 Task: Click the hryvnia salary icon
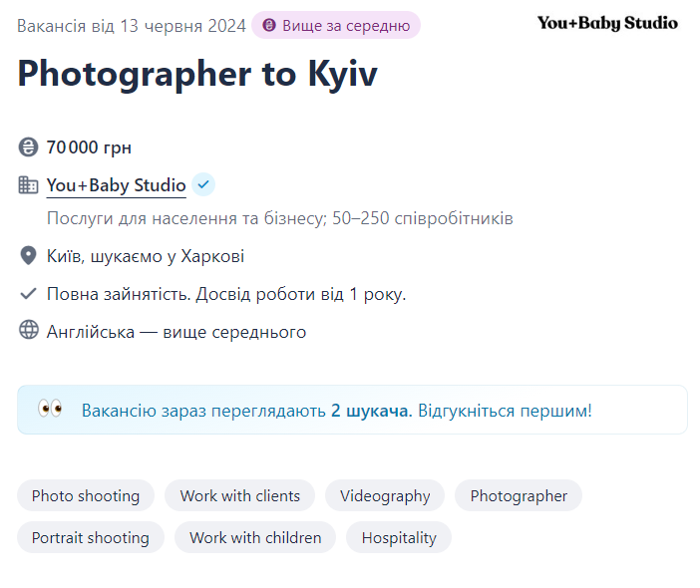coord(28,147)
